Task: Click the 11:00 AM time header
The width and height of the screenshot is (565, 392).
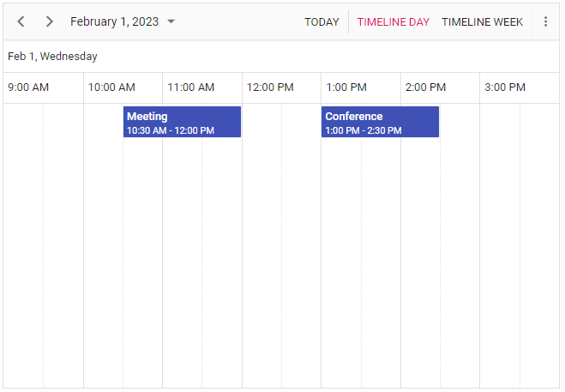Action: (x=191, y=87)
